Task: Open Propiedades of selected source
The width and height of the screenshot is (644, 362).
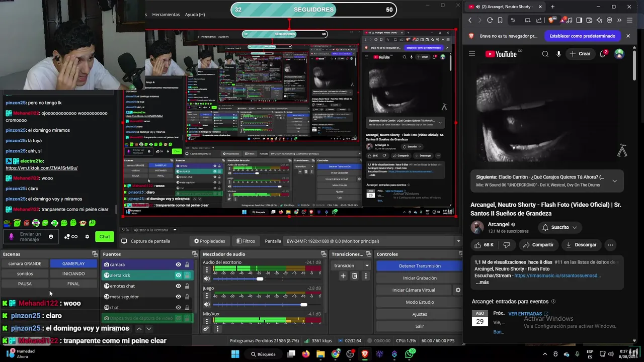Action: tap(209, 241)
